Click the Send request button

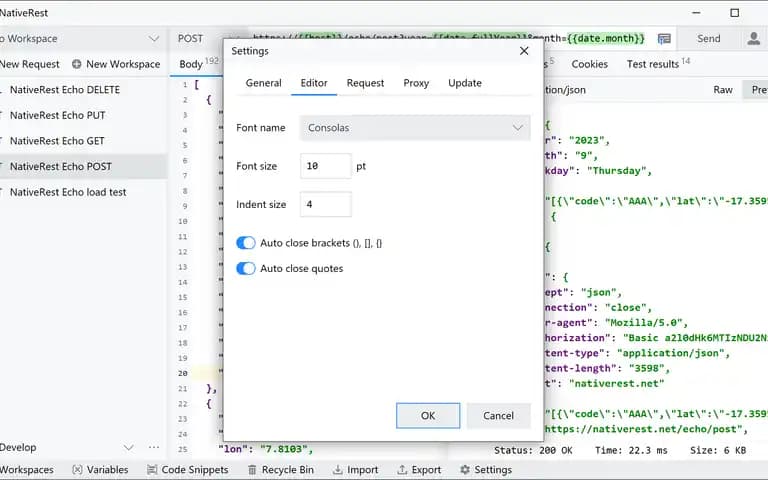click(708, 39)
